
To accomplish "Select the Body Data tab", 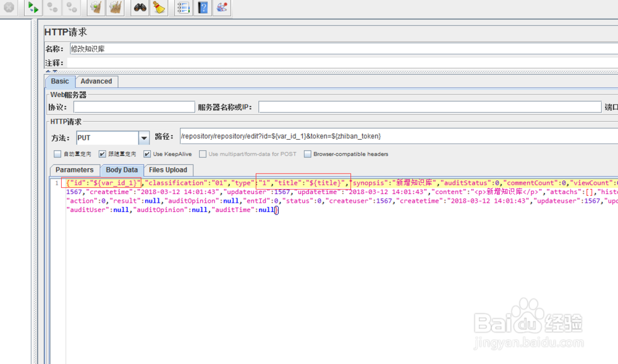I will click(122, 170).
